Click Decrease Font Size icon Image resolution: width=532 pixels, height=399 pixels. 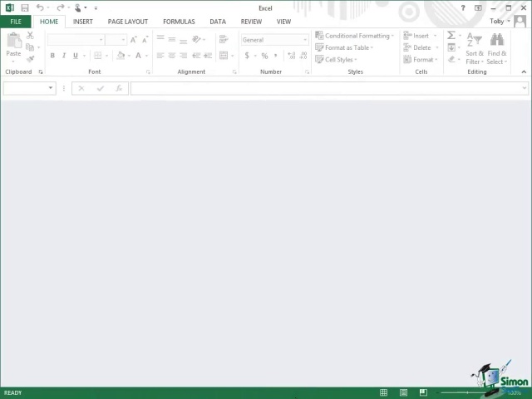pos(145,40)
